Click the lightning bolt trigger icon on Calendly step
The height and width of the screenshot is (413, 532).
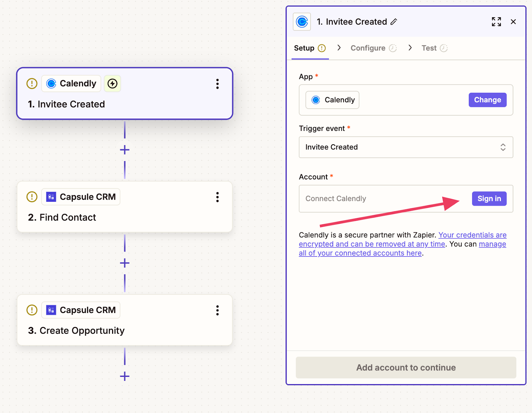112,83
